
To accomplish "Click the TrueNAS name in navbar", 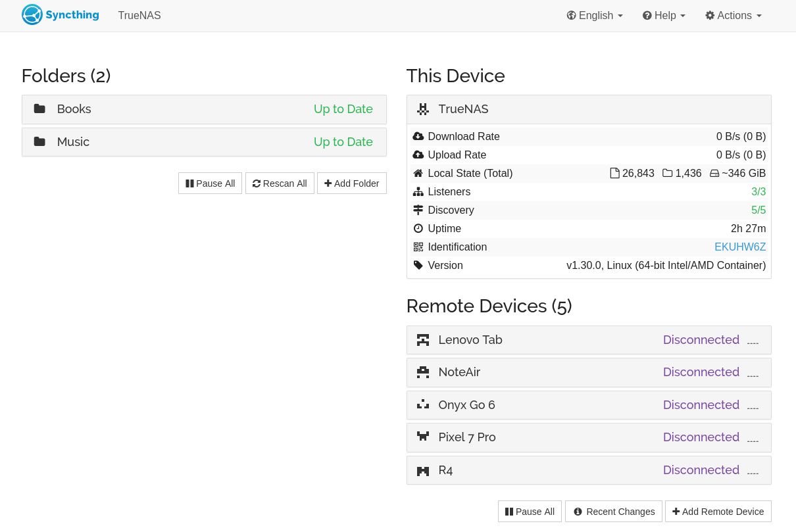I will (139, 15).
